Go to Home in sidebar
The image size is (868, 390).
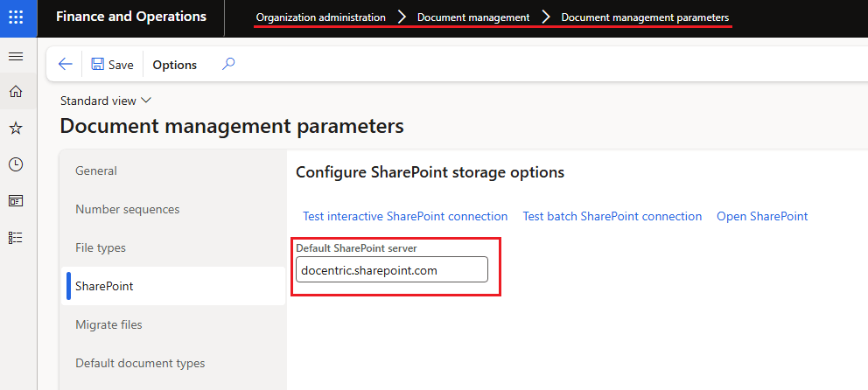click(x=16, y=92)
